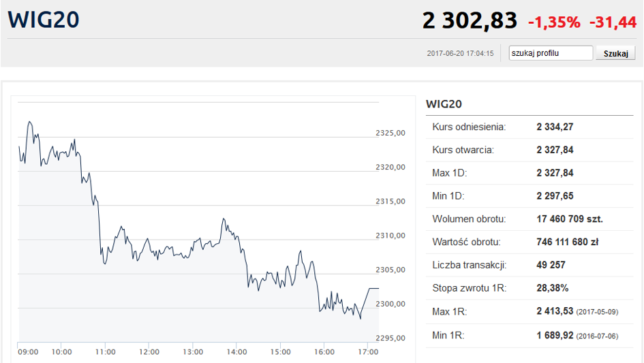Viewport: 644px width, 363px height.
Task: Click the 'Min 1R:' label
Action: [x=448, y=336]
